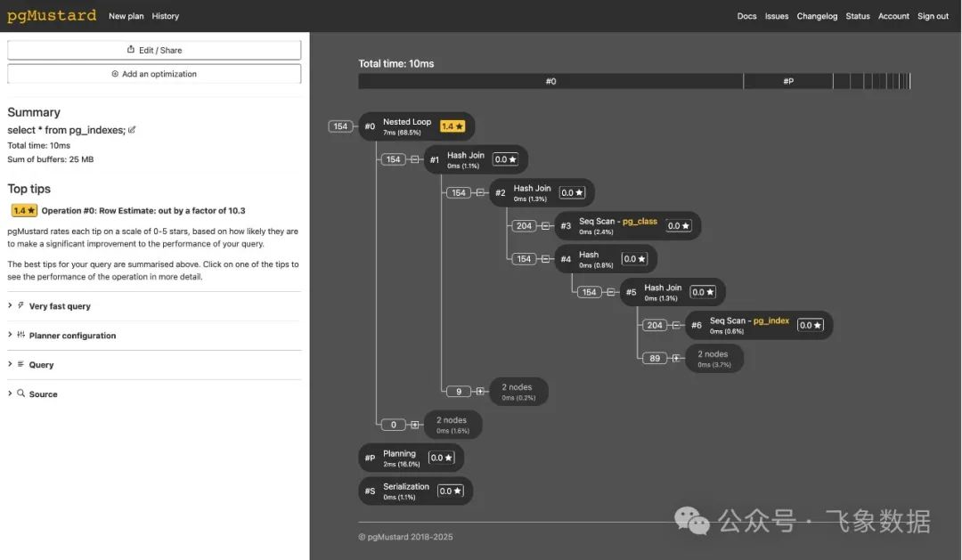The image size is (962, 560).
Task: Select the #6 Seq Scan pg_index node
Action: pos(760,325)
